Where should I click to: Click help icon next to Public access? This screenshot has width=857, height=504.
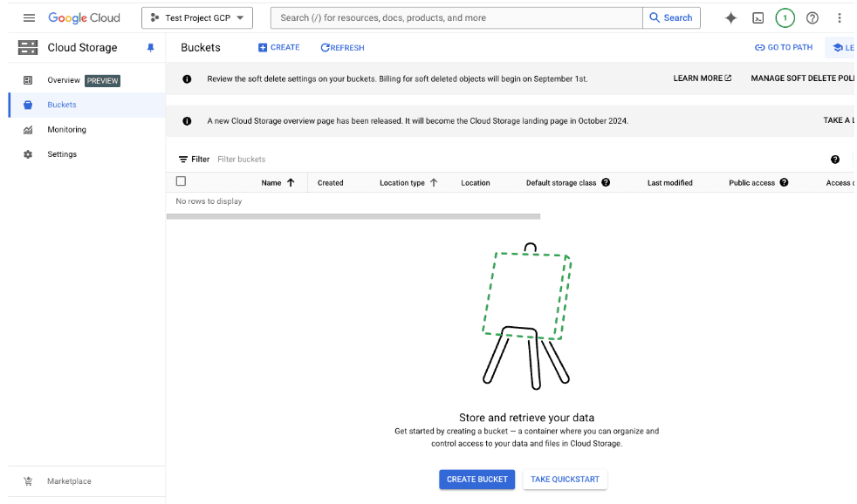click(784, 182)
